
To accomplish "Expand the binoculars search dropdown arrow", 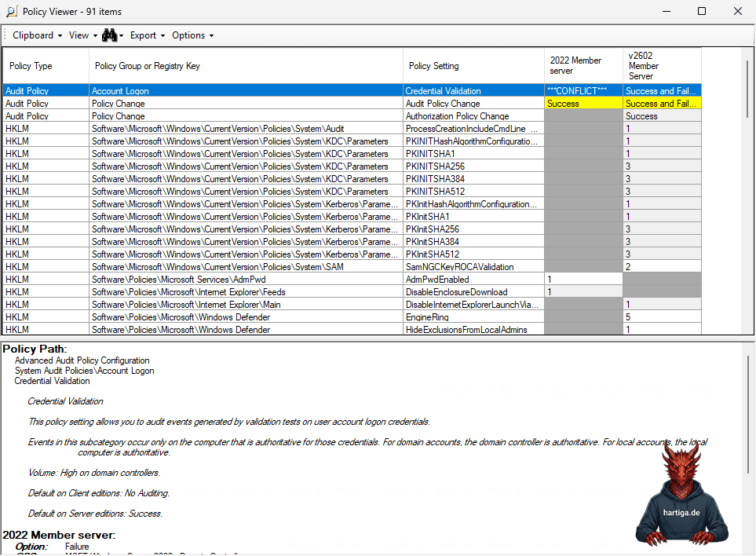I will click(x=122, y=35).
